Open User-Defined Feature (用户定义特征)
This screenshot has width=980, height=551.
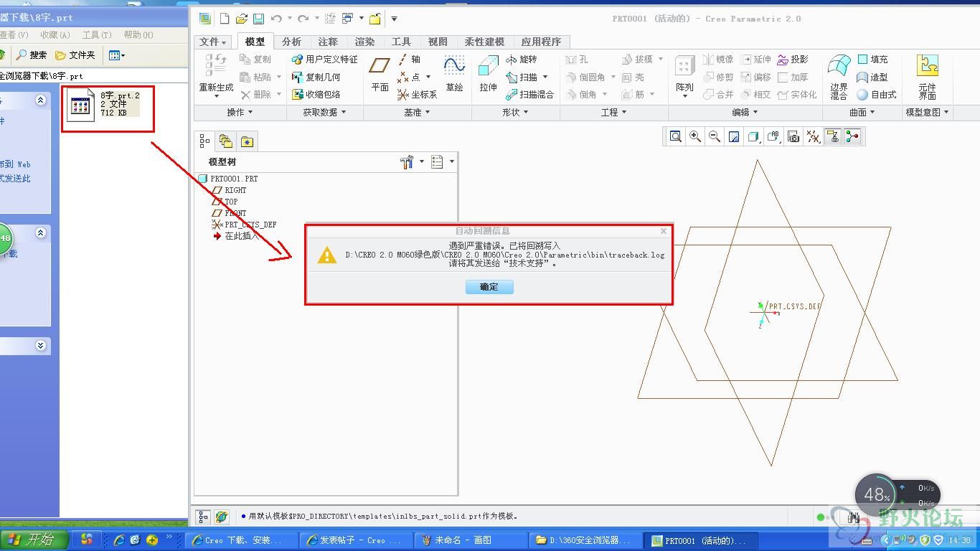point(324,60)
